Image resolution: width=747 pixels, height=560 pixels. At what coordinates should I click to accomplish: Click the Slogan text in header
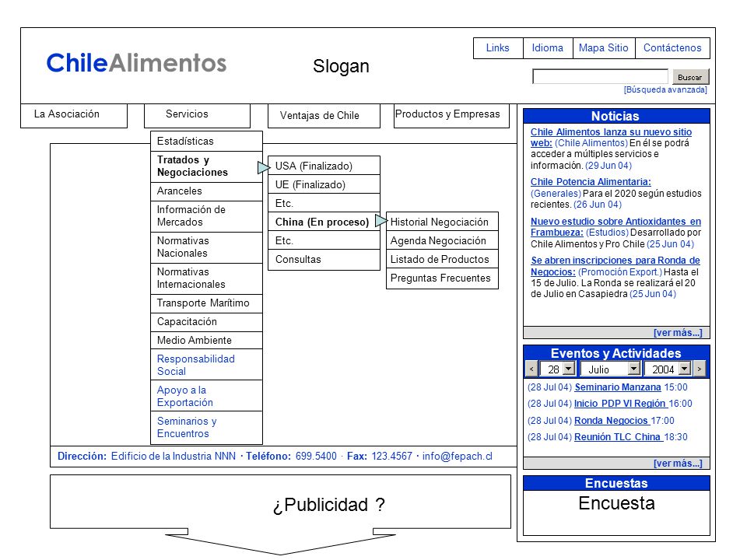click(x=341, y=67)
